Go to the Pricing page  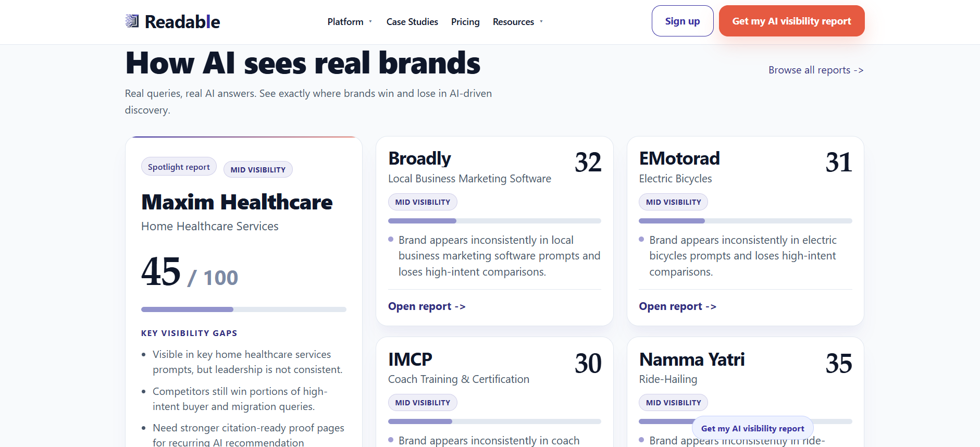pos(465,22)
